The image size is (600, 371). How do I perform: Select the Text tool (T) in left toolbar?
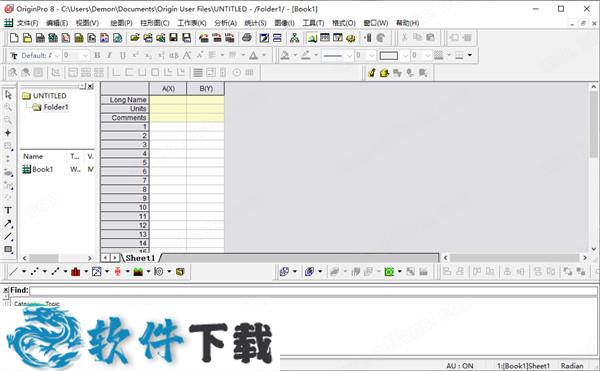coord(8,210)
